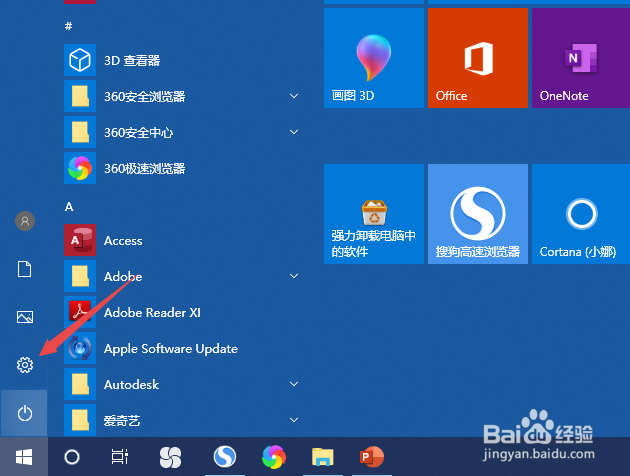Click the # section header
Screen dimensions: 630x476
[x=69, y=26]
